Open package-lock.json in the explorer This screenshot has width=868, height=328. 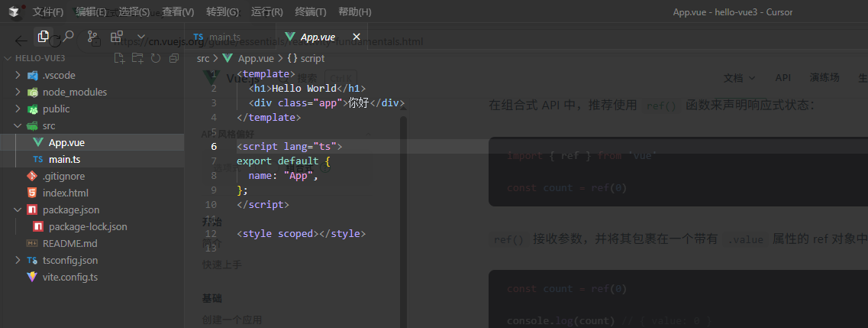92,226
